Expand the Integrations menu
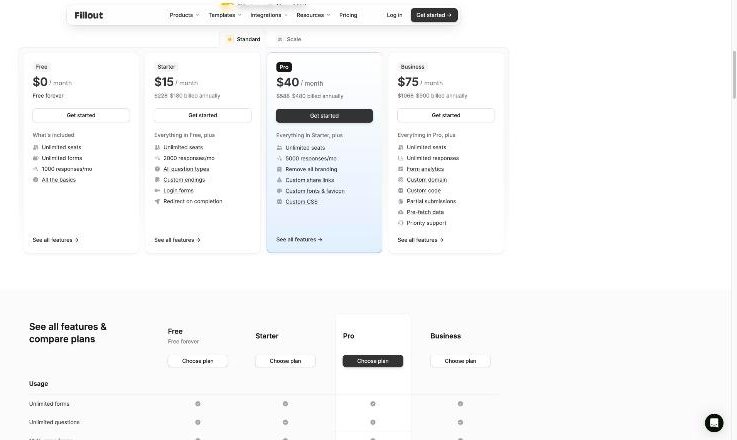The height and width of the screenshot is (440, 737). (269, 15)
